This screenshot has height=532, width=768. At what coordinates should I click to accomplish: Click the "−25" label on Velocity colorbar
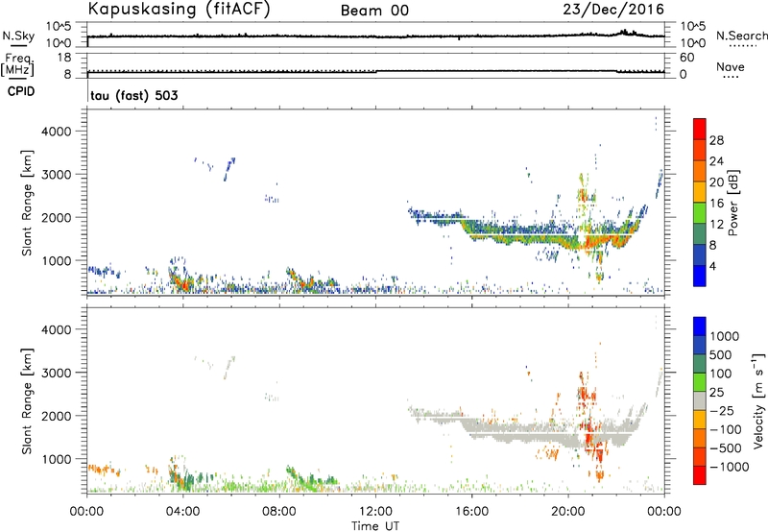[x=722, y=411]
